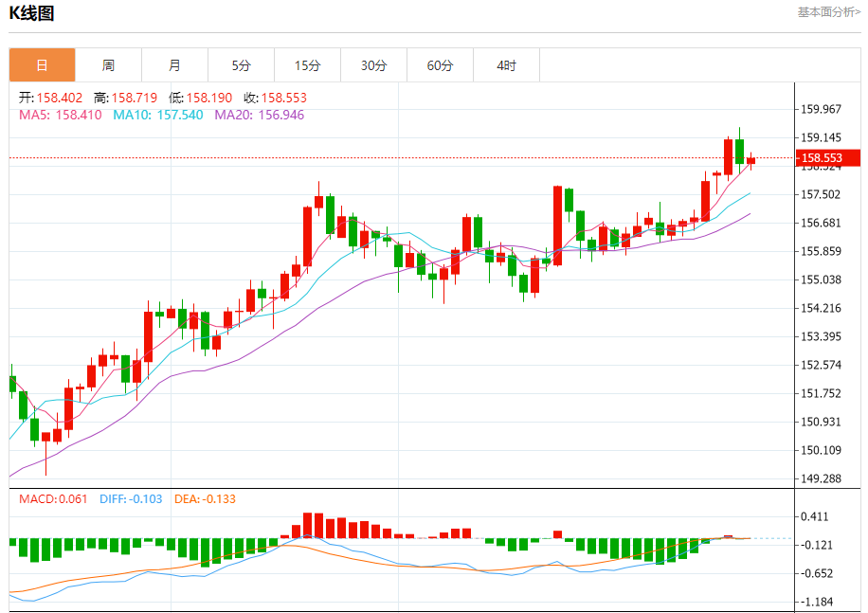Select the 日 daily chart tab
Viewport: 868px width, 613px height.
tap(42, 65)
